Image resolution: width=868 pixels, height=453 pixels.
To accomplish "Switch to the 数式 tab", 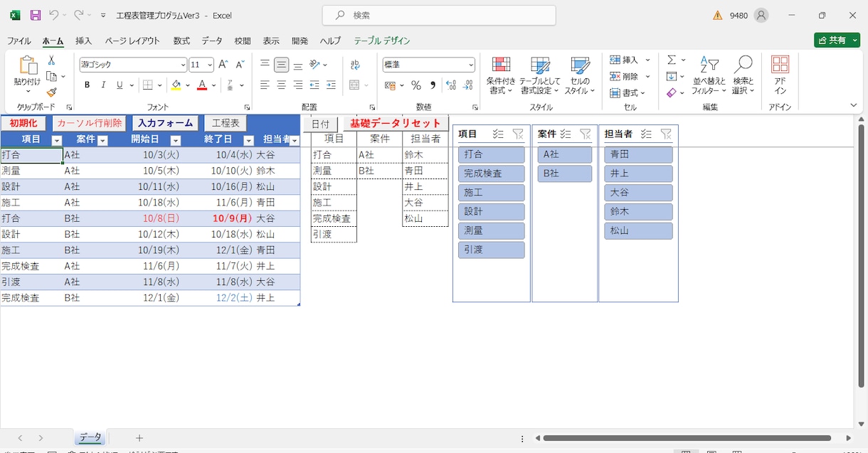I will pos(181,41).
